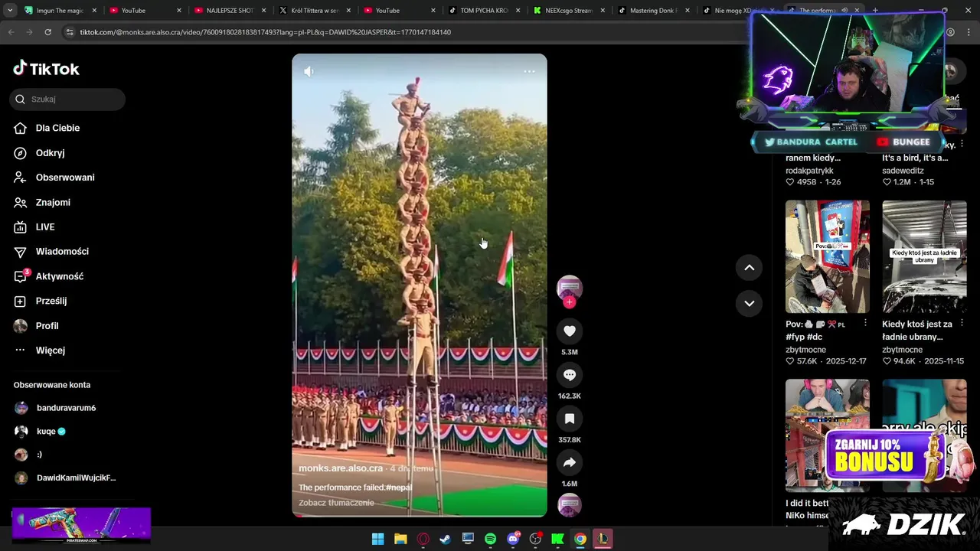
Task: Go back in browser history
Action: 11,32
